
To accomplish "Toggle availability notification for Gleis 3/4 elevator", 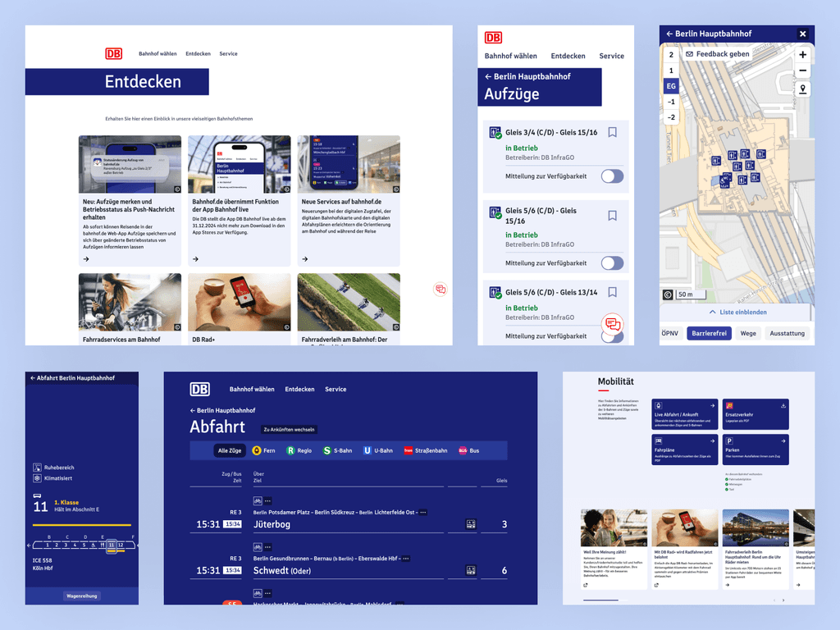I will (x=612, y=176).
